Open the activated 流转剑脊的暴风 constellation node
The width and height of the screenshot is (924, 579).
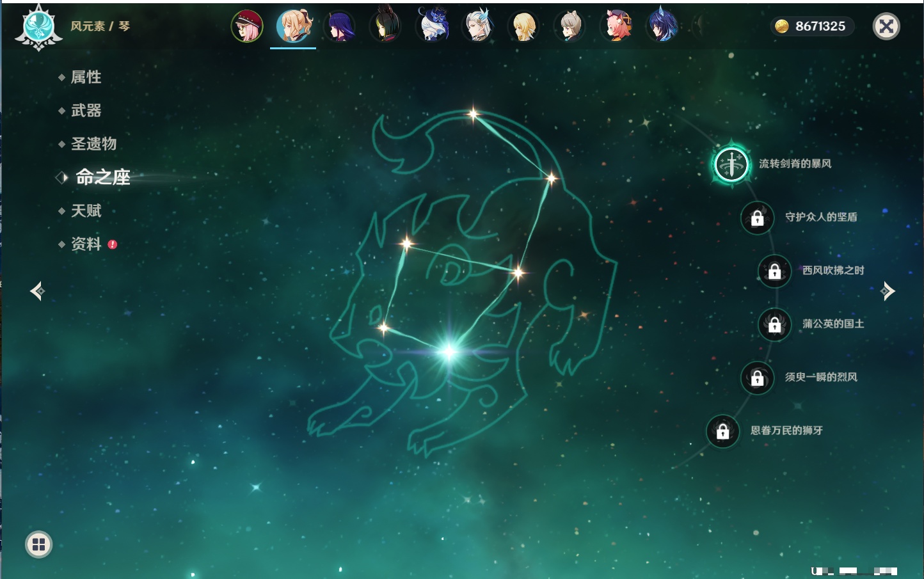(731, 164)
